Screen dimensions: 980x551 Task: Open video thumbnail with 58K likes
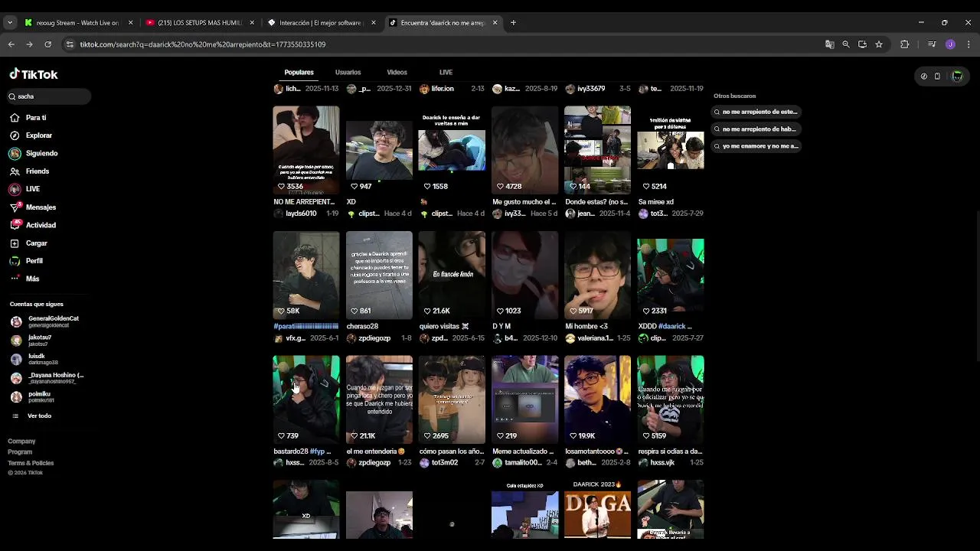[x=306, y=275]
